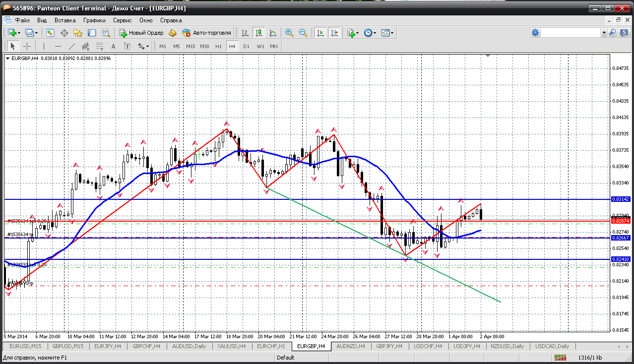Click into the search input field

coord(571,33)
